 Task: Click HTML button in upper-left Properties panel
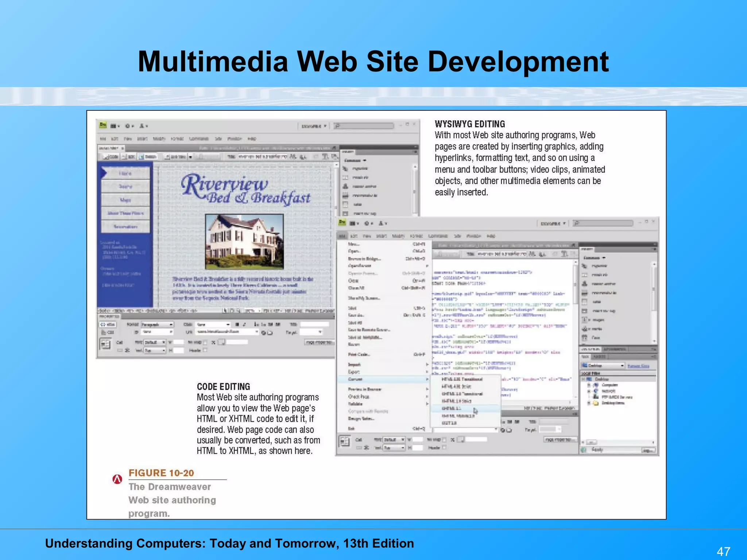(108, 324)
